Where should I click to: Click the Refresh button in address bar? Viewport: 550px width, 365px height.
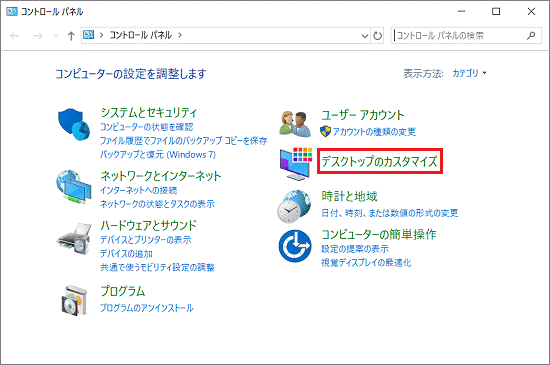(377, 35)
